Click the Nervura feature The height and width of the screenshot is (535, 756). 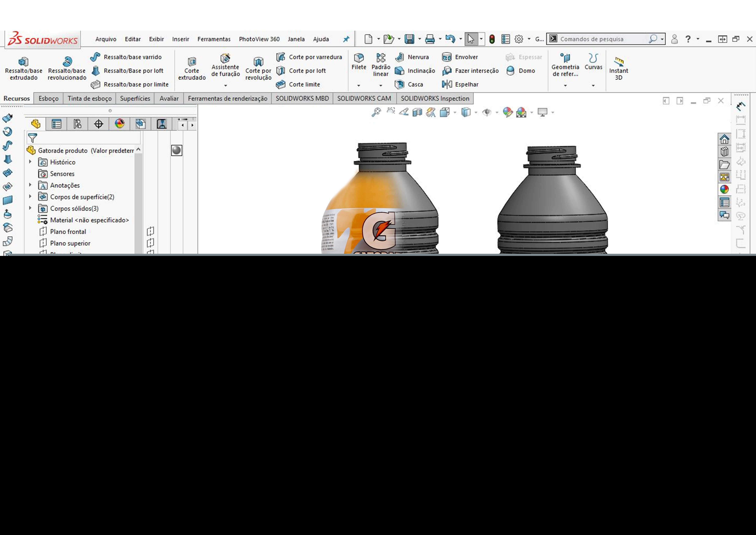coord(412,57)
